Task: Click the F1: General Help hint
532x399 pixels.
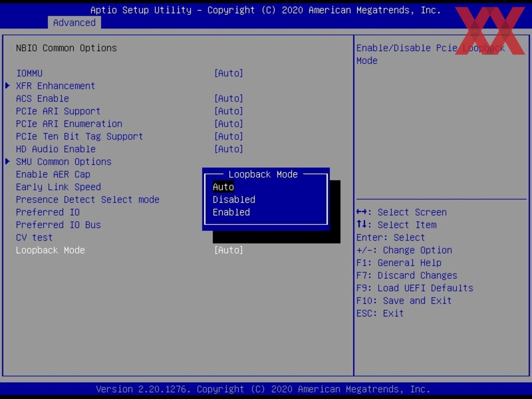Action: tap(399, 262)
